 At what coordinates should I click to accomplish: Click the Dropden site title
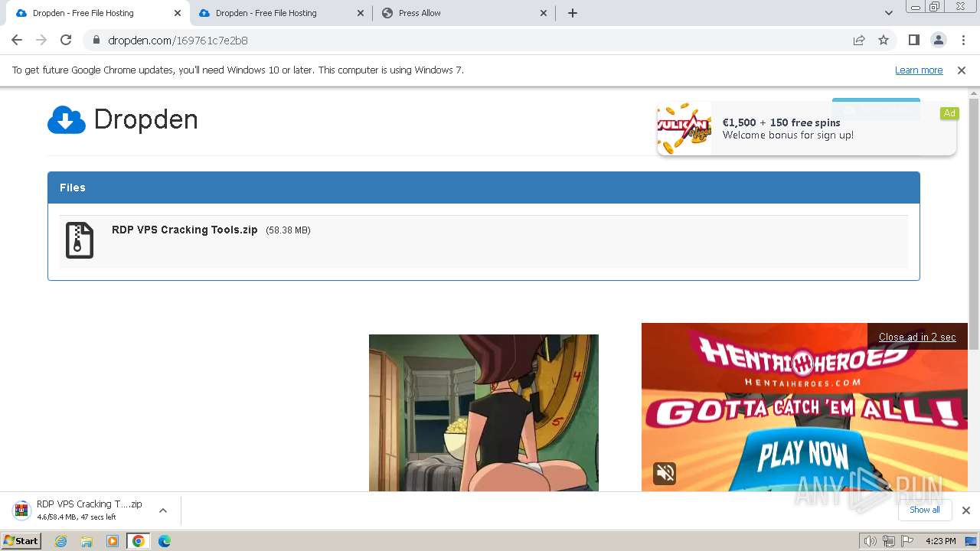[145, 119]
